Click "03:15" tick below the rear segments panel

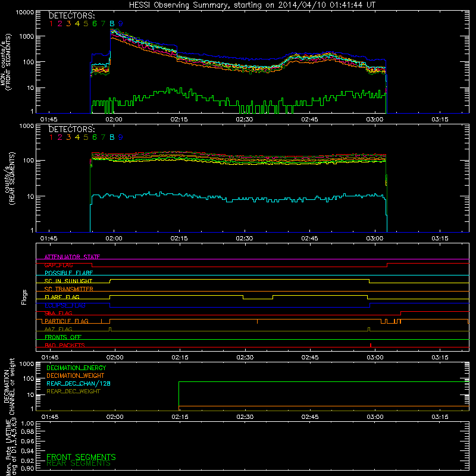(x=440, y=239)
